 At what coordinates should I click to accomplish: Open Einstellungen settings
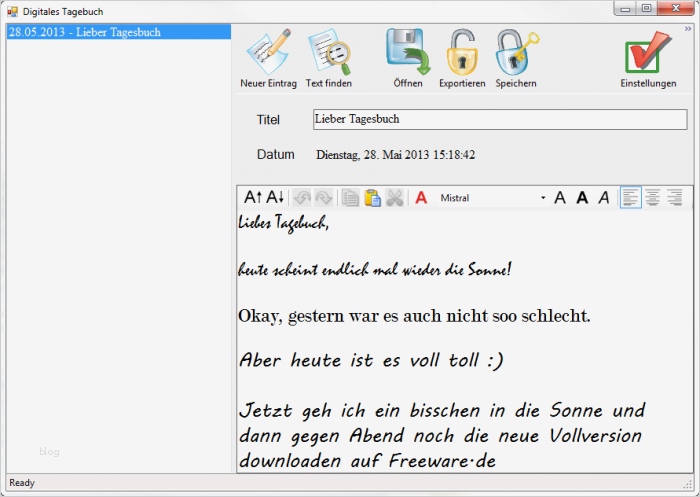click(648, 58)
